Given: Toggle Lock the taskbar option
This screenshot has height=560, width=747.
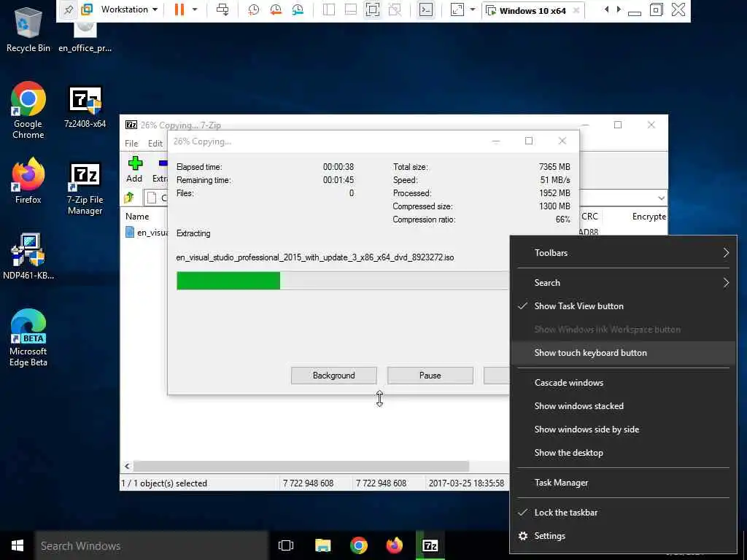Looking at the screenshot, I should (623, 513).
